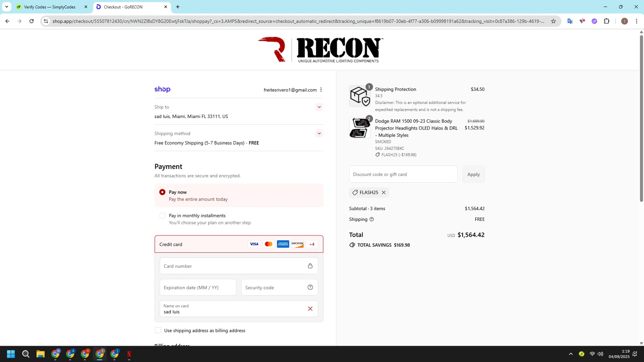Select the Pay now option
This screenshot has width=644, height=362.
pyautogui.click(x=162, y=192)
